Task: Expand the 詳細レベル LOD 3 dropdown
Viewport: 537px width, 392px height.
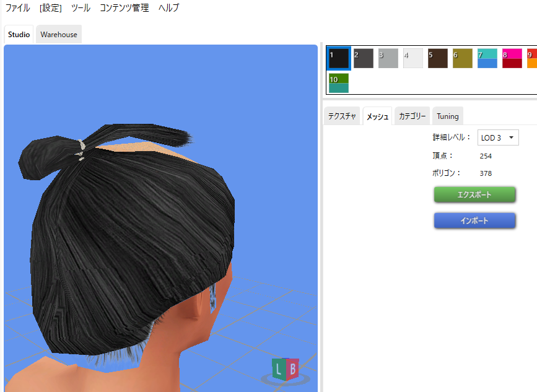Action: tap(498, 137)
